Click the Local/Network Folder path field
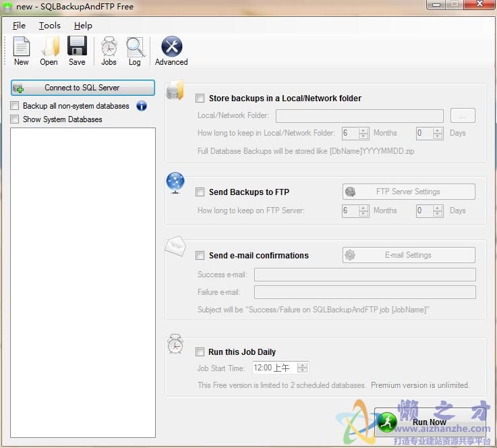The image size is (497, 448). pos(359,116)
